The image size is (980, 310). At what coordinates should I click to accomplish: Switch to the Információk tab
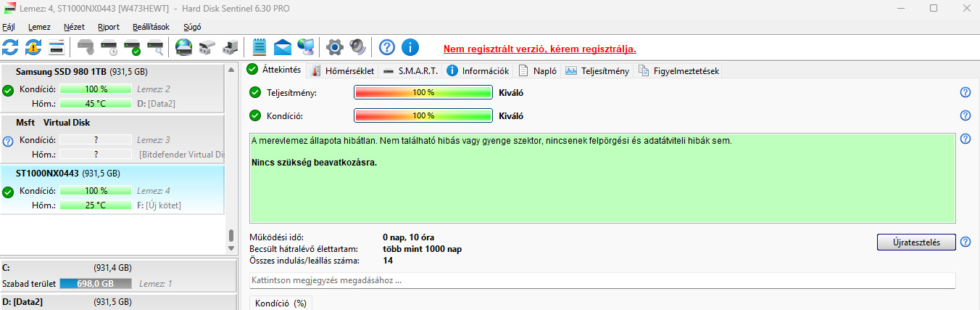click(478, 70)
